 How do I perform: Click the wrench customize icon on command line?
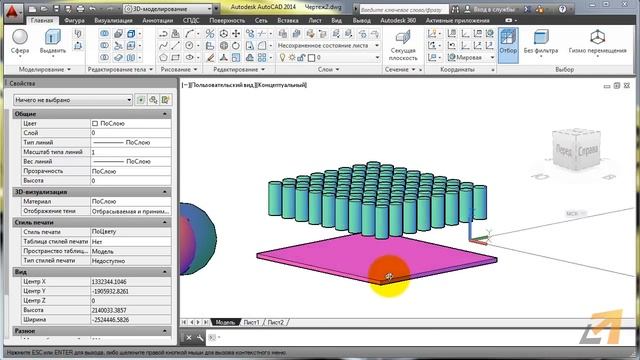(x=200, y=338)
